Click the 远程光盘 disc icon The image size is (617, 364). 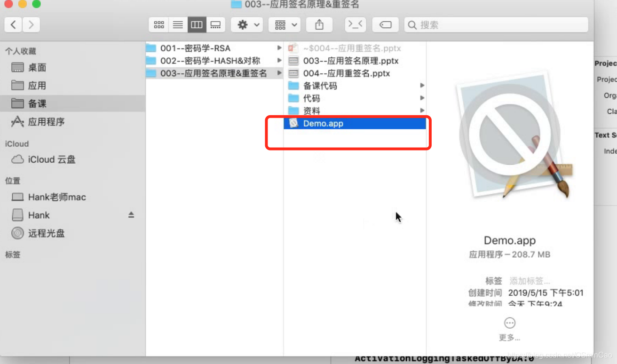click(17, 233)
